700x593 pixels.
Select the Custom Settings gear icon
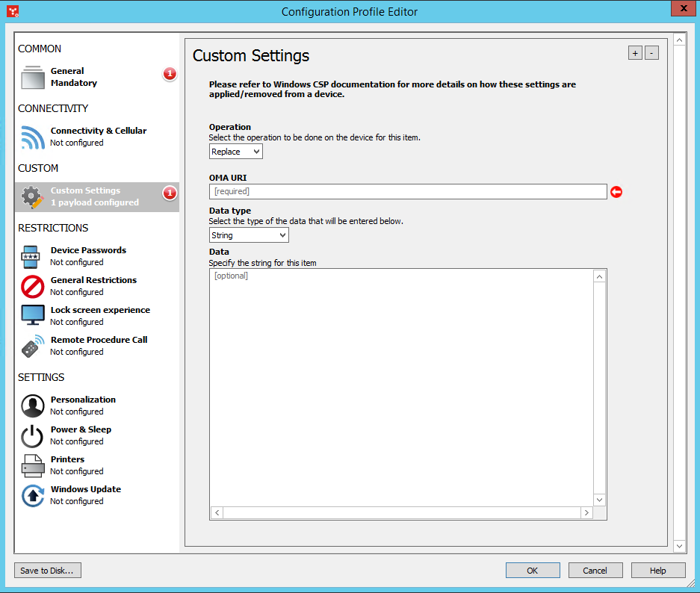click(x=33, y=196)
